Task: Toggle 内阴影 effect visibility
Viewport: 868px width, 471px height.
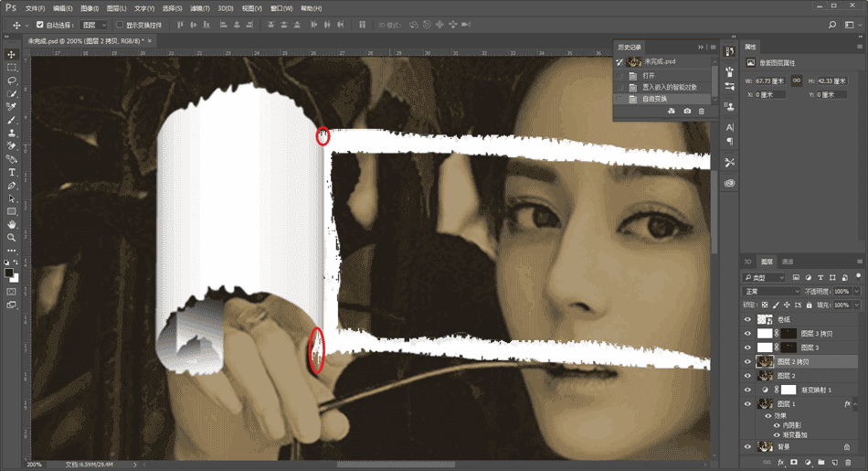Action: 778,425
